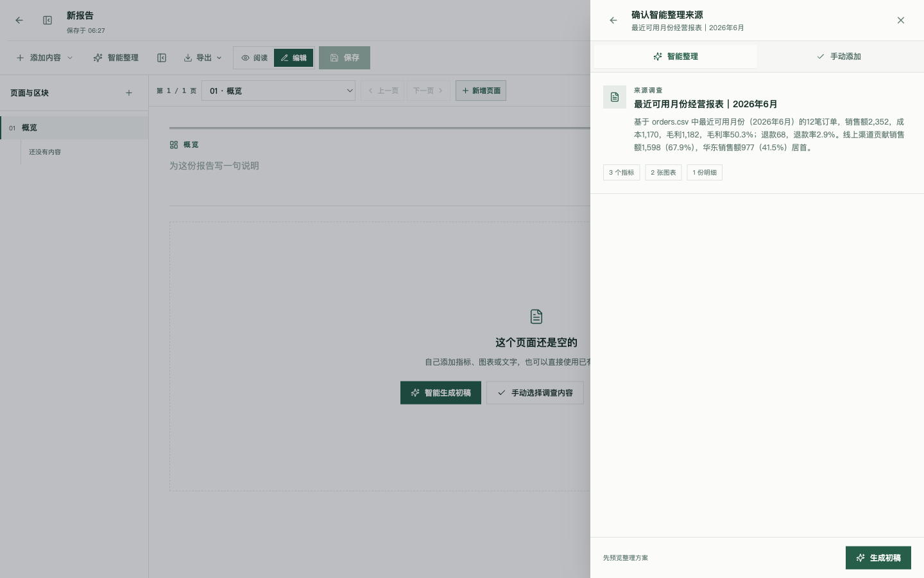Add a new block with the plus icon
Image resolution: width=924 pixels, height=578 pixels.
pos(129,93)
